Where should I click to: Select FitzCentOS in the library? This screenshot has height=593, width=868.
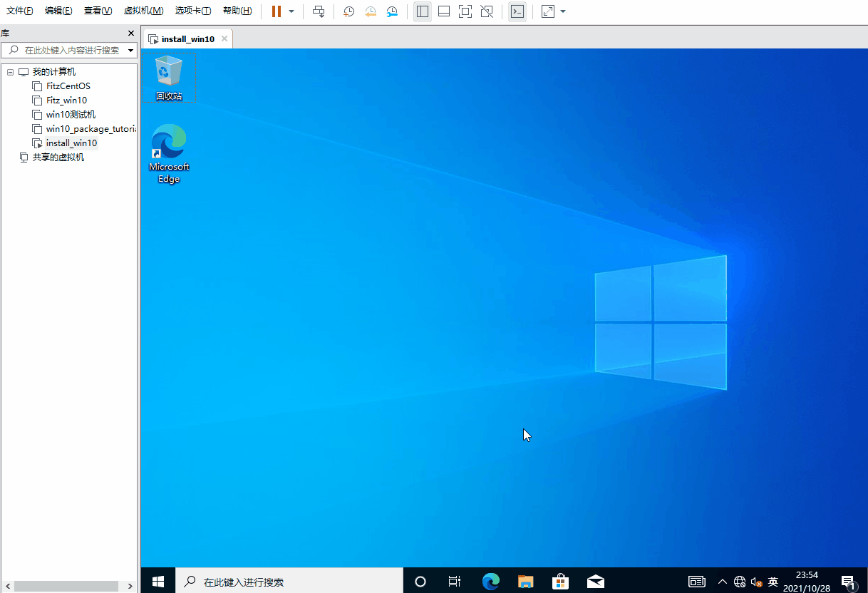click(68, 86)
